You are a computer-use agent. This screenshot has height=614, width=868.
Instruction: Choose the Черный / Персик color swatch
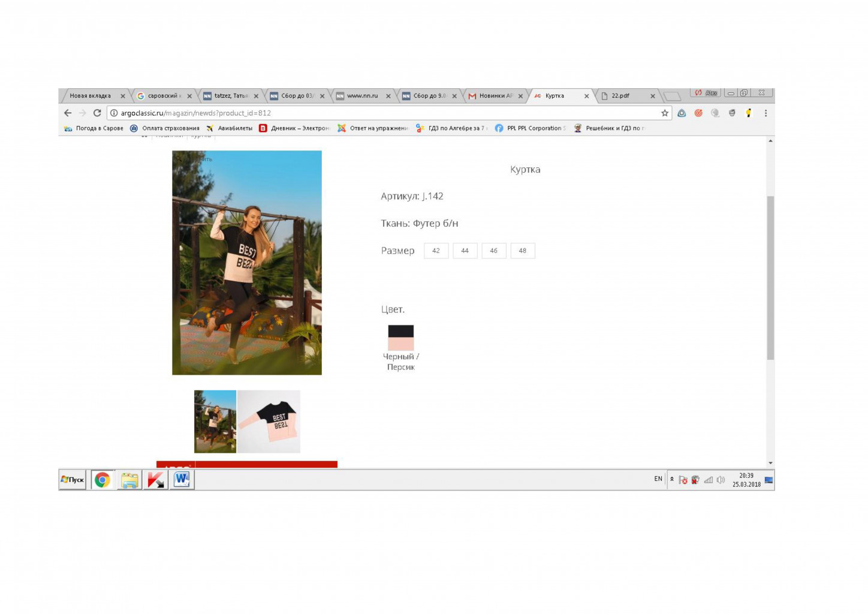click(400, 338)
